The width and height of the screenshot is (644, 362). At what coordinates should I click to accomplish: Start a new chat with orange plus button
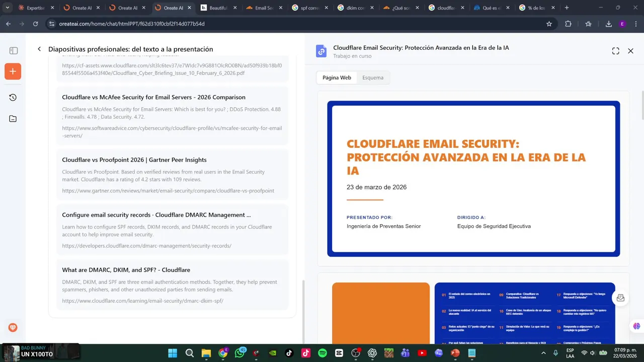[13, 71]
